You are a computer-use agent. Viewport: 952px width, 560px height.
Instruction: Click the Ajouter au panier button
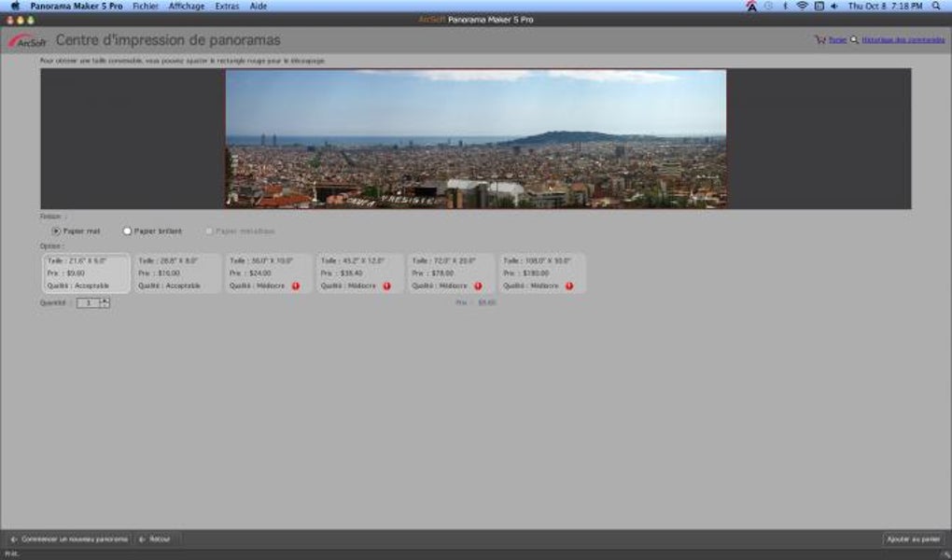[913, 539]
